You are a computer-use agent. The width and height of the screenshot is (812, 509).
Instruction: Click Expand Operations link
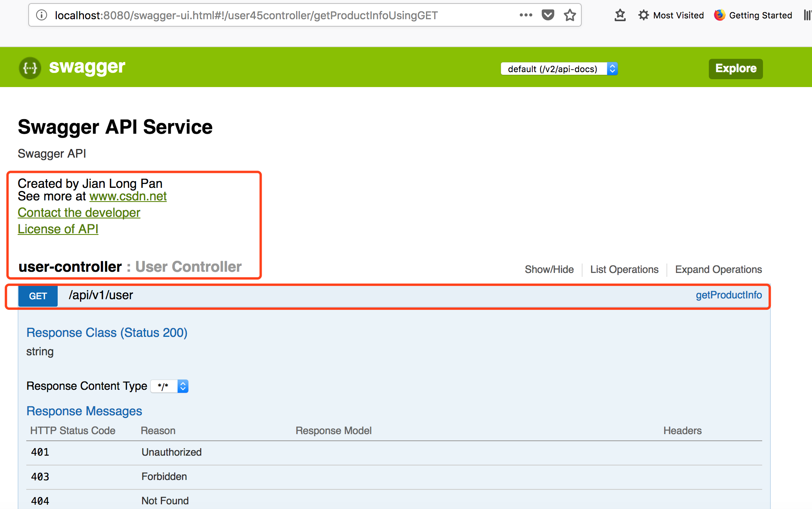[718, 269]
